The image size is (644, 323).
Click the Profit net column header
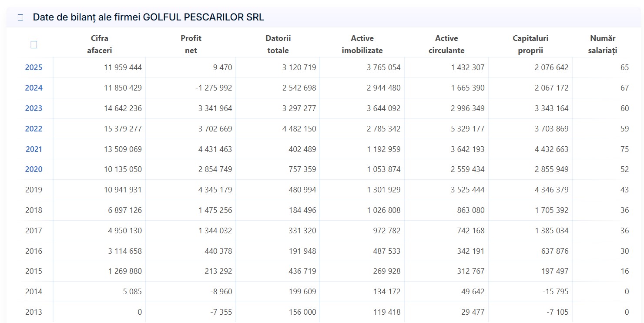191,44
